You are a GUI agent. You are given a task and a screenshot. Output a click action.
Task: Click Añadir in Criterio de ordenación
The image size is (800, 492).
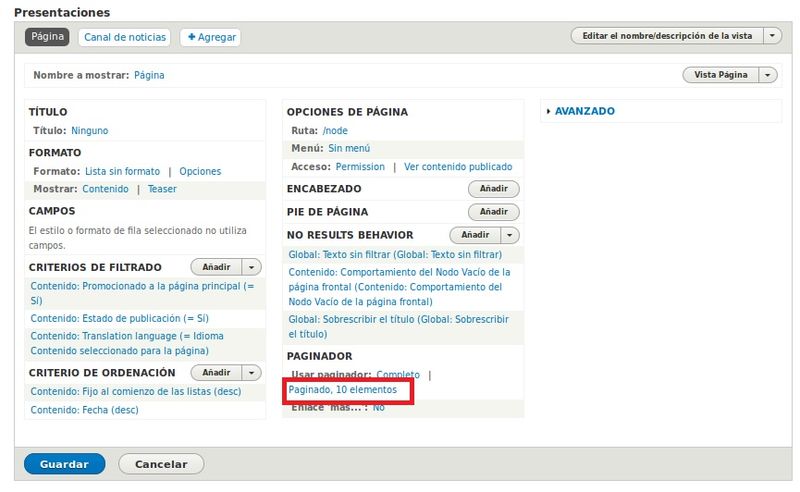(216, 373)
